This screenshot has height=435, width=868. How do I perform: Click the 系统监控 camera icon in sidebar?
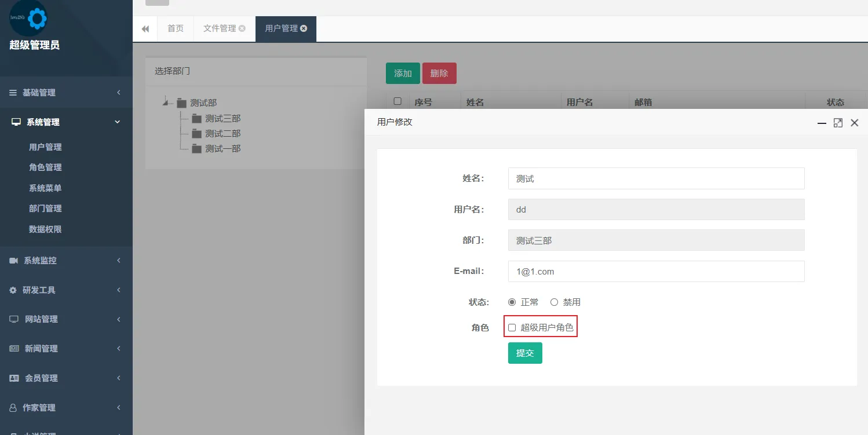14,261
